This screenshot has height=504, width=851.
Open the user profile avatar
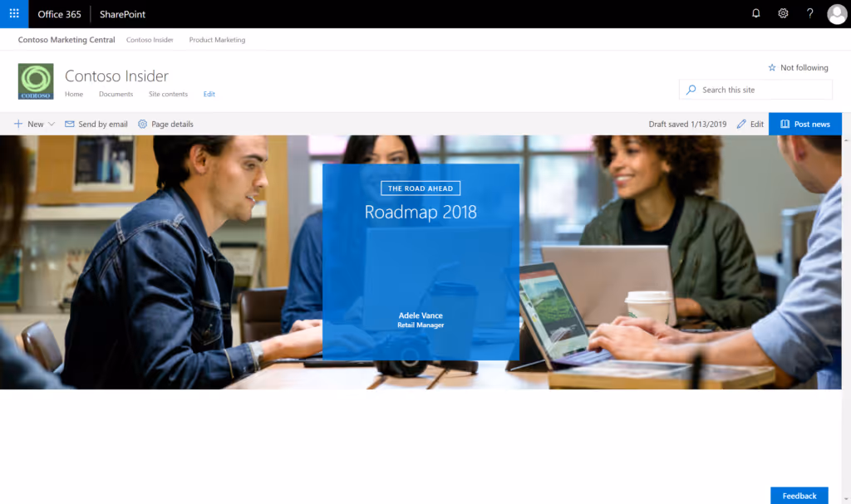click(x=836, y=14)
